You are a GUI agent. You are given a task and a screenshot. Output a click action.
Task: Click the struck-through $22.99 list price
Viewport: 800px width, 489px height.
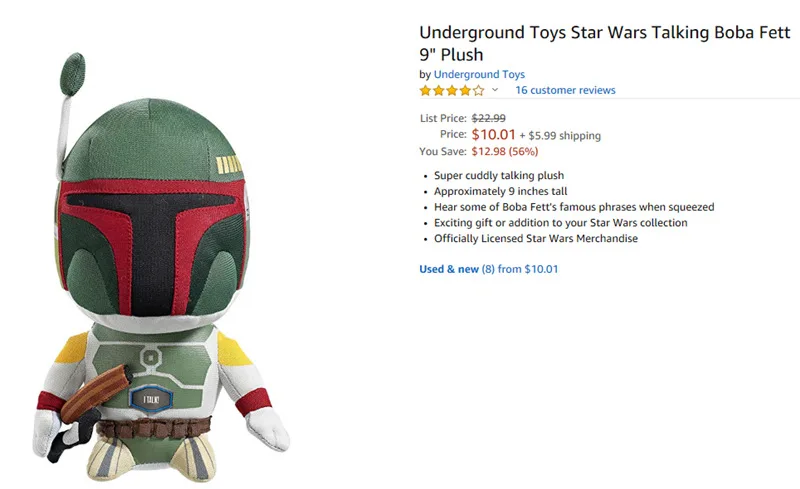click(x=488, y=118)
